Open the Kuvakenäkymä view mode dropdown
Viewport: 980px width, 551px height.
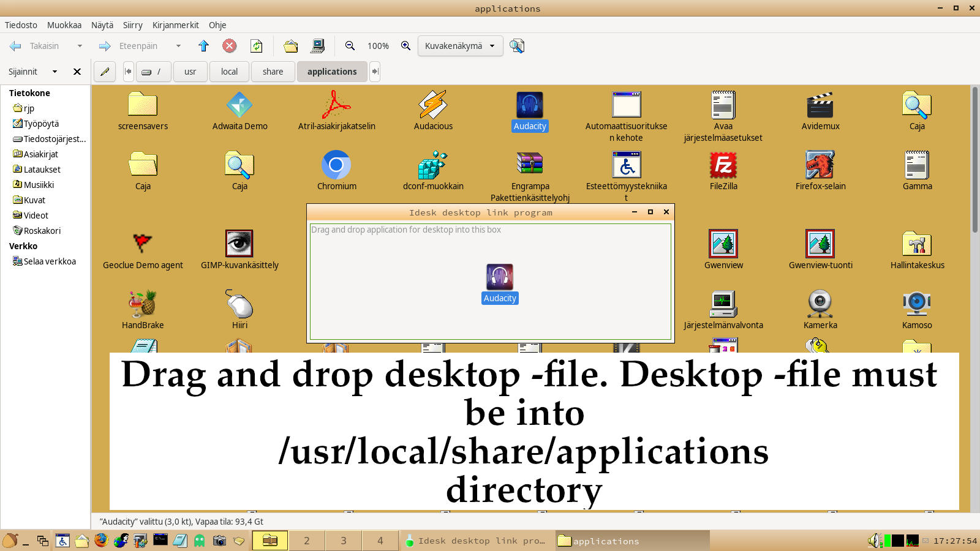point(460,46)
